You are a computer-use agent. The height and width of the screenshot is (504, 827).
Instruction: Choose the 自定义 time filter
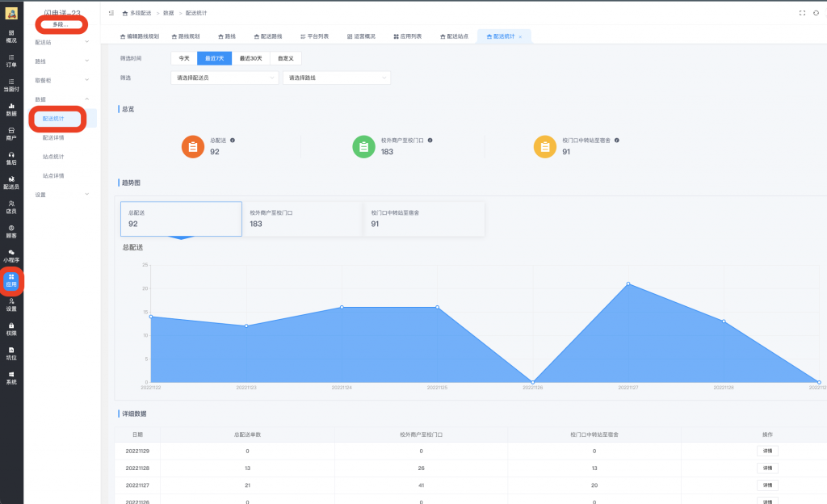(286, 58)
